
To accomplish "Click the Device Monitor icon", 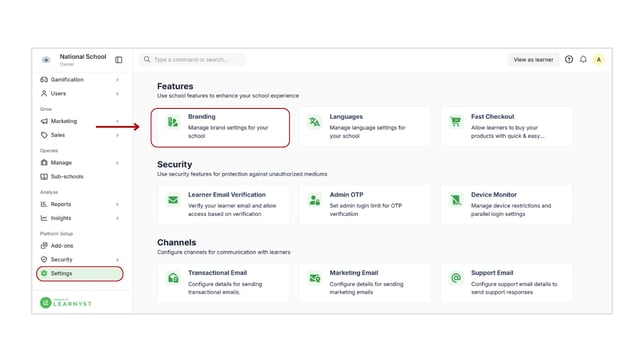I will (x=456, y=200).
